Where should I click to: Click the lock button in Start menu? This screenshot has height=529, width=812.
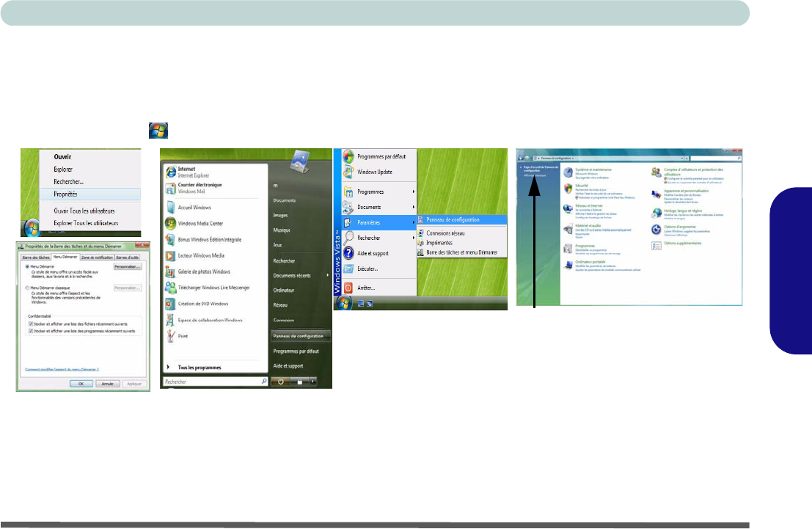click(299, 382)
